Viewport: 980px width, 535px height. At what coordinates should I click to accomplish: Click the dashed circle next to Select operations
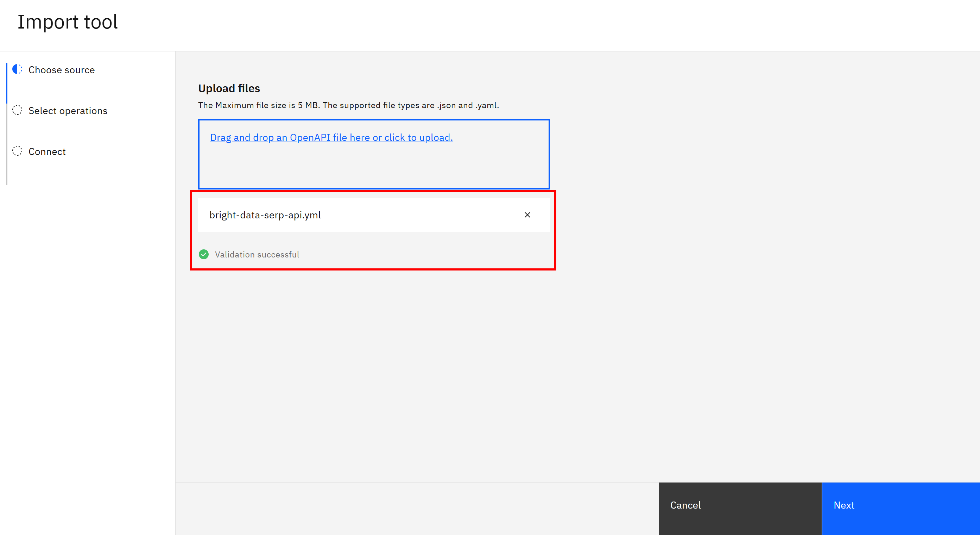point(17,111)
